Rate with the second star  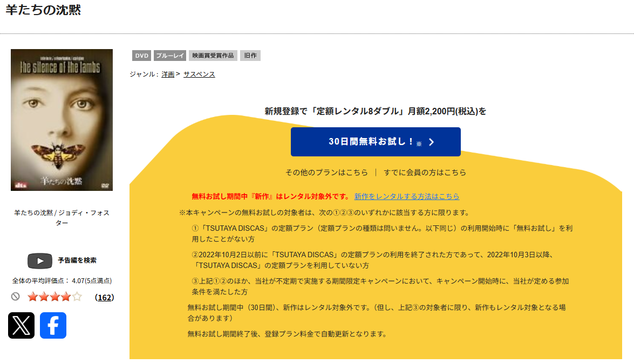click(x=44, y=297)
